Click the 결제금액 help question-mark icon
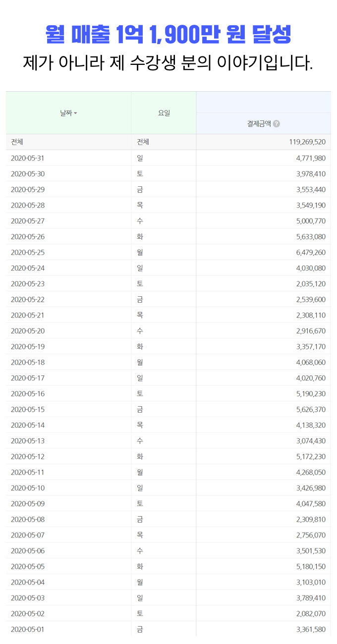This screenshot has height=644, width=337. [x=277, y=124]
